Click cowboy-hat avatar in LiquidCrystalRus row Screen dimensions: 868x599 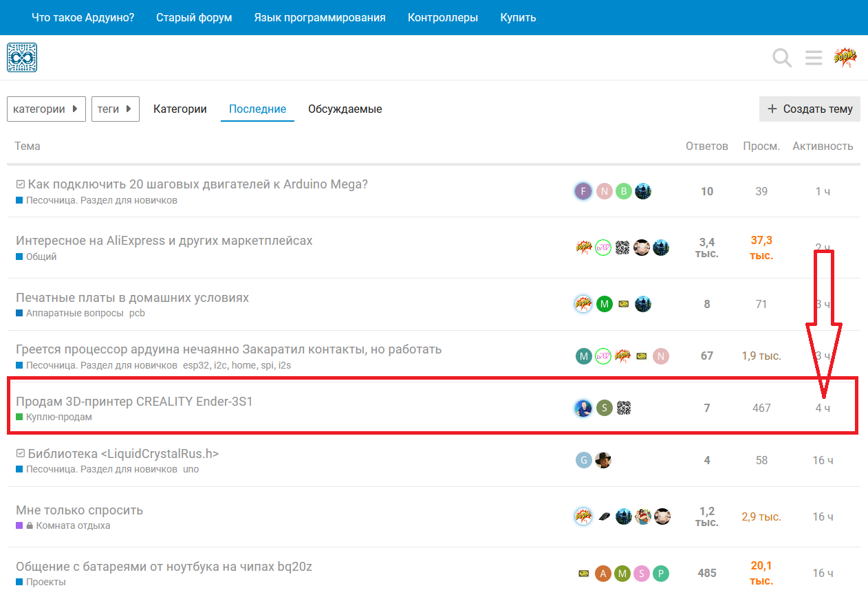[x=603, y=461]
